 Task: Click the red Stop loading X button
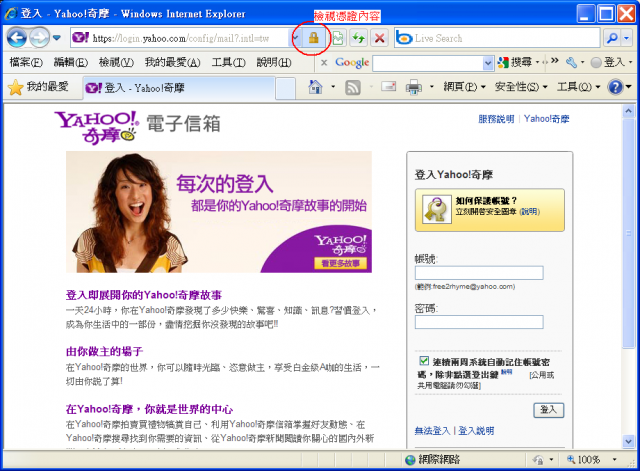380,38
